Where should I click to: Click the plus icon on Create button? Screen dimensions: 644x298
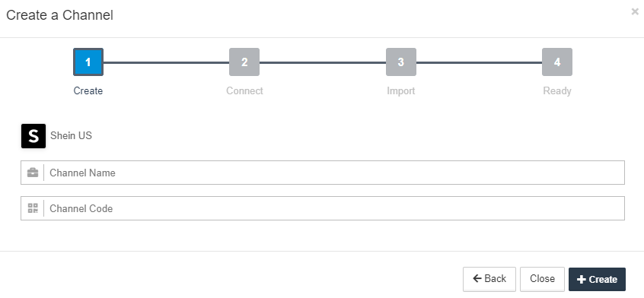pos(581,280)
